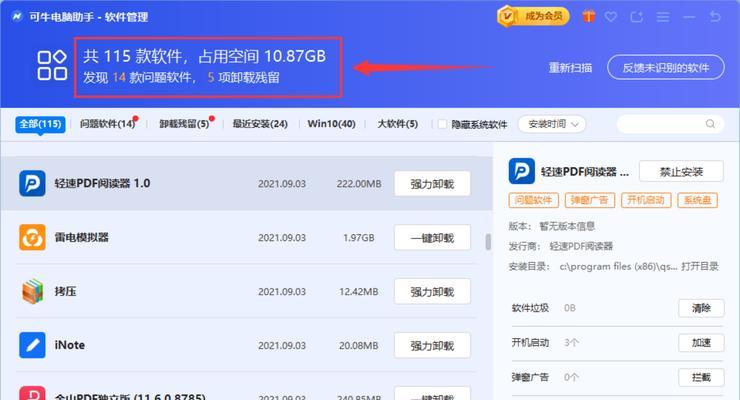Click 强力卸载 for 拷压
This screenshot has width=740, height=400.
point(432,292)
